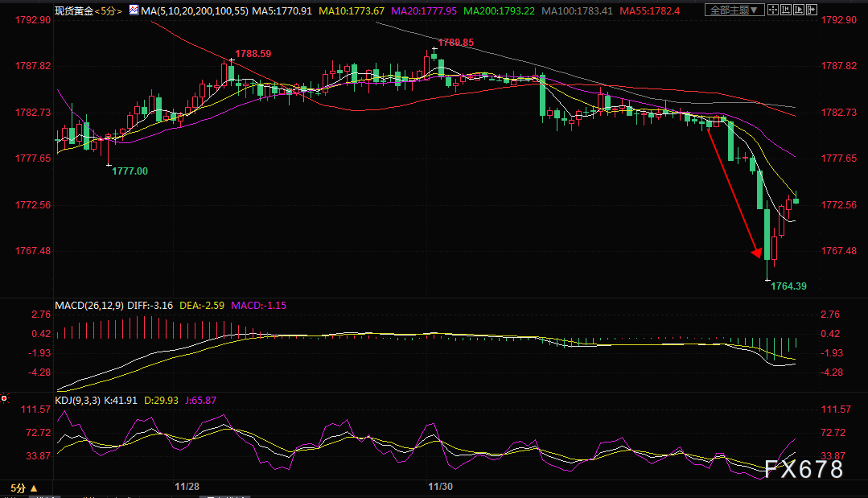Open the MA indicator settings icon
The height and width of the screenshot is (498, 868).
coord(134,10)
